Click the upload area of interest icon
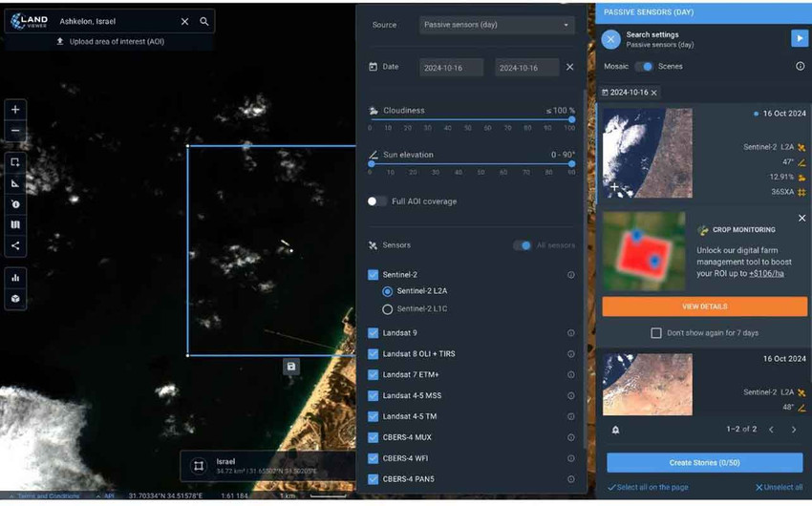The image size is (812, 506). tap(60, 41)
